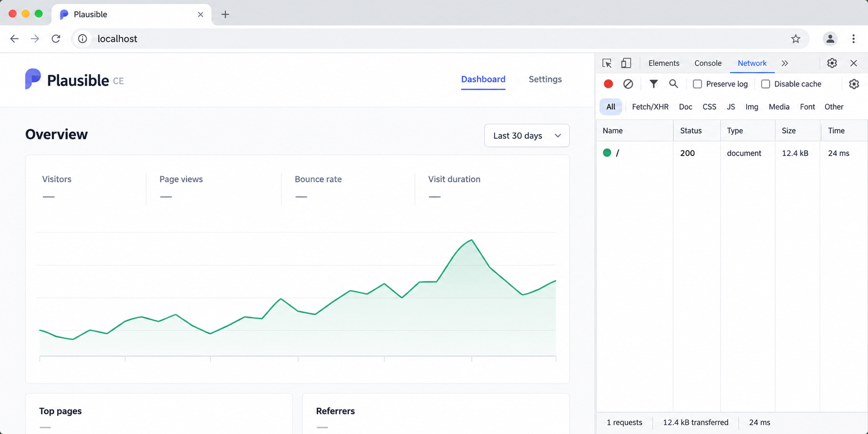
Task: Open network search magnifier
Action: click(673, 84)
